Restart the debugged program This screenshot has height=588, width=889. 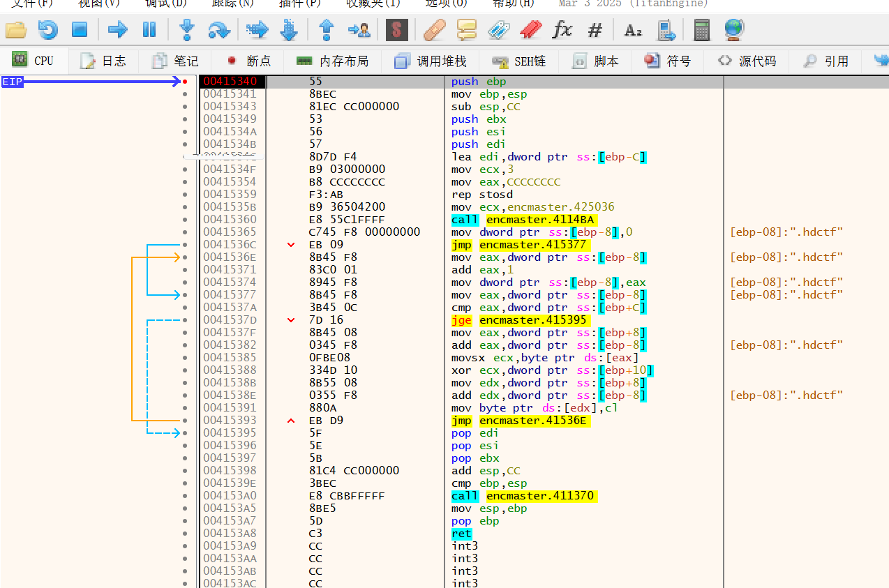tap(47, 29)
